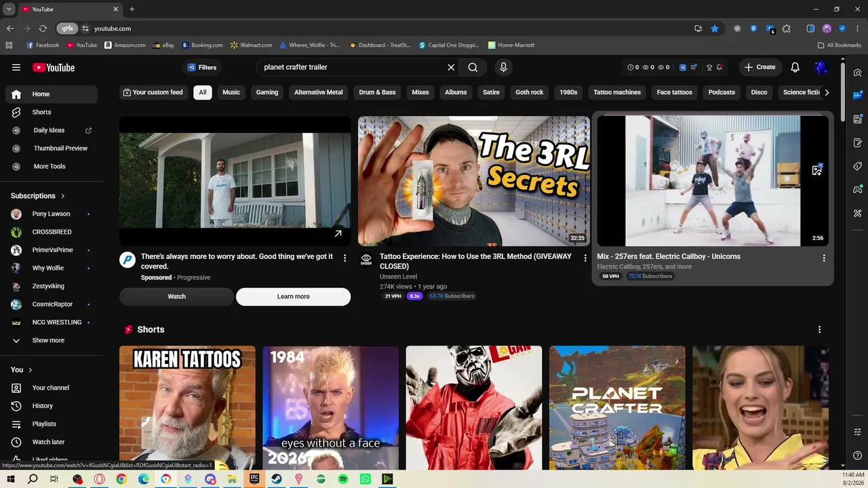The image size is (868, 488).
Task: Toggle the browser side panel icon
Action: (810, 28)
